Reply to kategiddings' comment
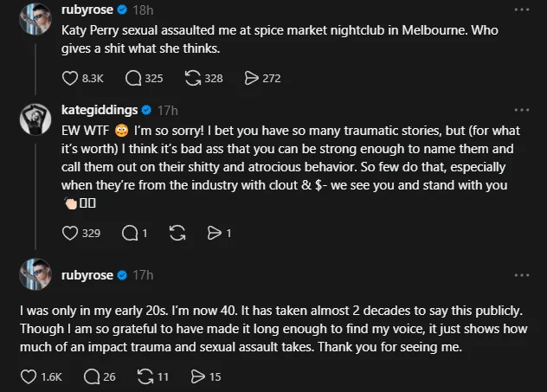The height and width of the screenshot is (392, 547). (x=130, y=233)
